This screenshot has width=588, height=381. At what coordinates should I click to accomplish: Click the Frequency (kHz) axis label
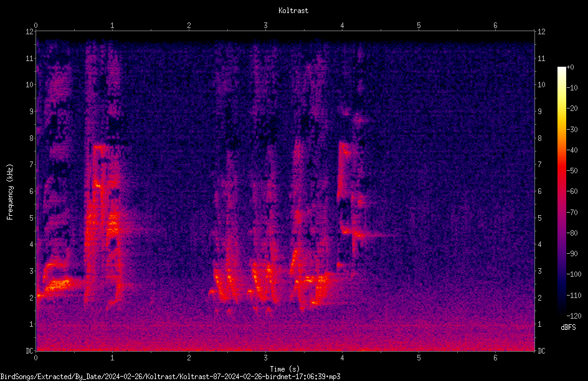click(10, 192)
